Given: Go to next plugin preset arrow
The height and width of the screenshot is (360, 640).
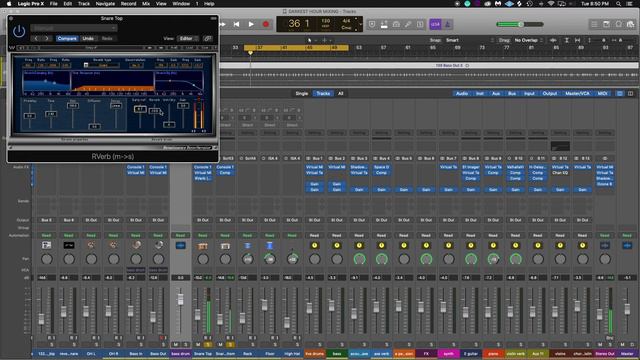Looking at the screenshot, I should click(47, 38).
